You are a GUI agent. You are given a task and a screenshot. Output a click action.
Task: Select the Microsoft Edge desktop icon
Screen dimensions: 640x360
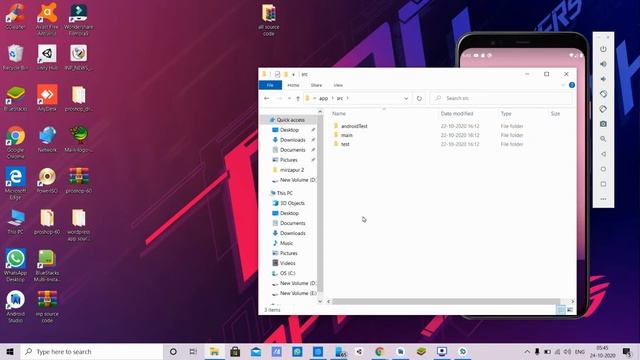point(16,183)
